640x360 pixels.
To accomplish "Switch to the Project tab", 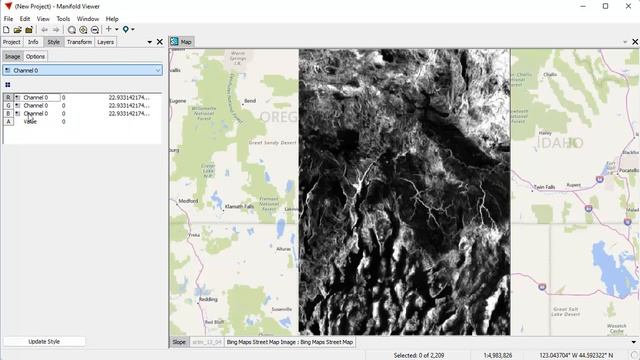I will pos(11,42).
